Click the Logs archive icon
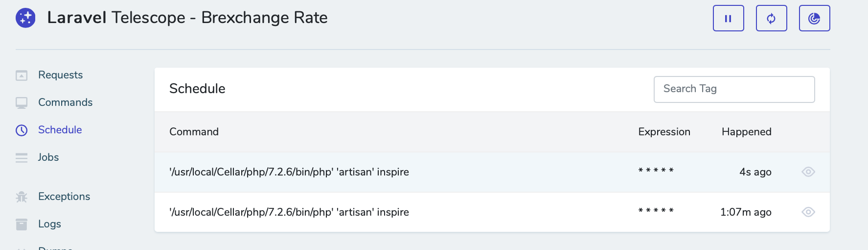868x250 pixels. coord(22,225)
